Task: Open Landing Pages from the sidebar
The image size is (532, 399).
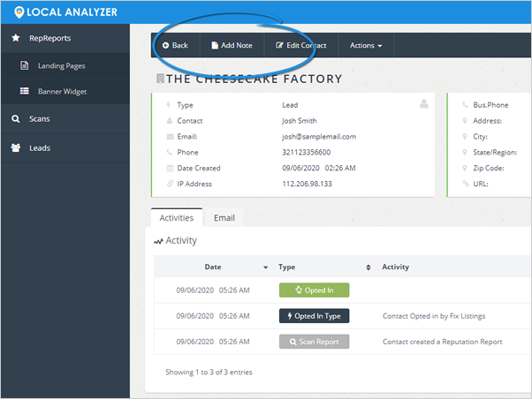Action: tap(61, 65)
